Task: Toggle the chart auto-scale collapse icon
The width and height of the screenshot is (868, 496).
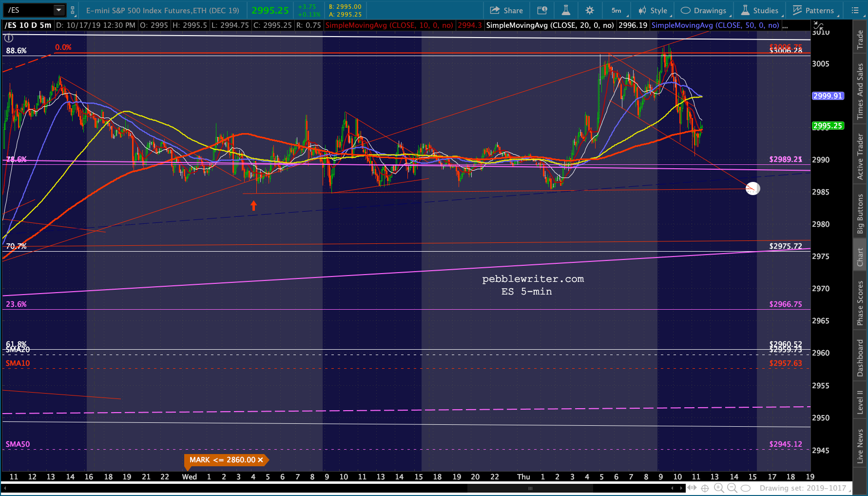Action: [818, 26]
